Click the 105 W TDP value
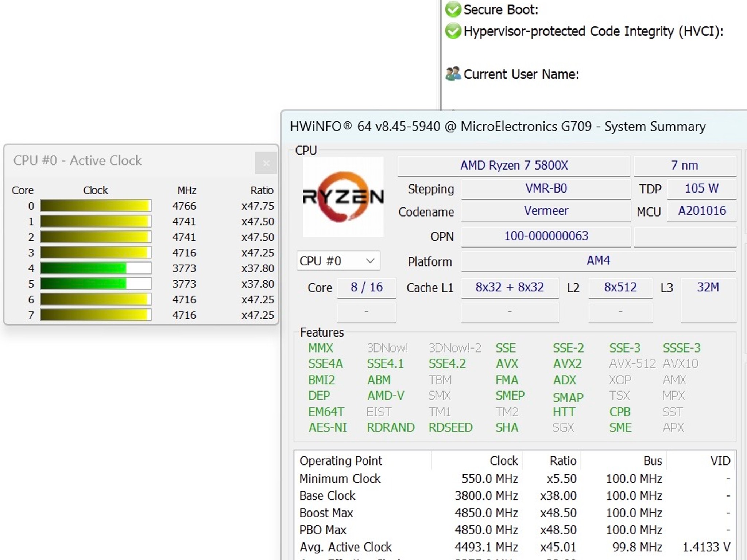This screenshot has height=560, width=747. 702,188
